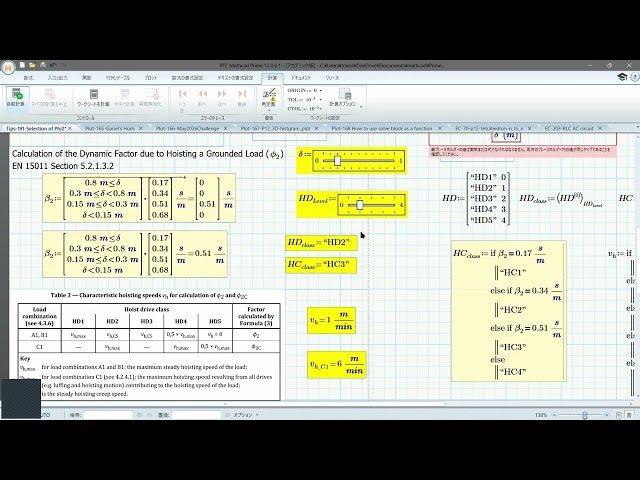The image size is (640, 480).
Task: Switch to the テキストの書式設定 ribbon tab
Action: pyautogui.click(x=235, y=78)
